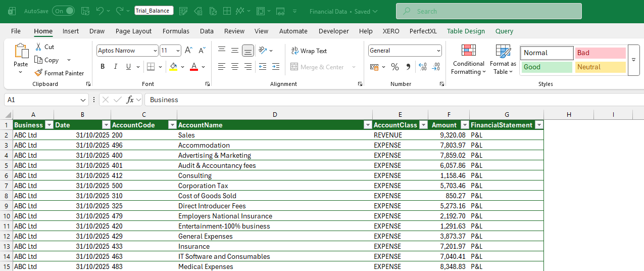
Task: Switch to the Insert tab
Action: (71, 31)
